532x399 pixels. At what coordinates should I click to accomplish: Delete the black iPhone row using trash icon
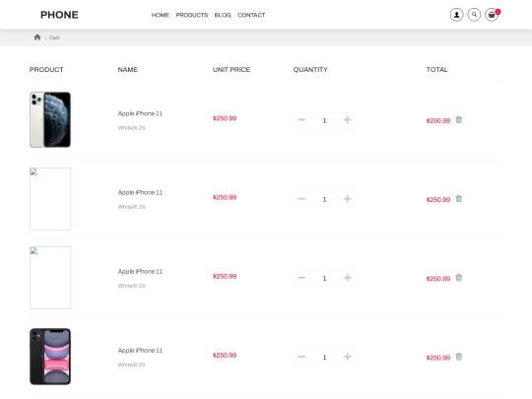(x=459, y=357)
